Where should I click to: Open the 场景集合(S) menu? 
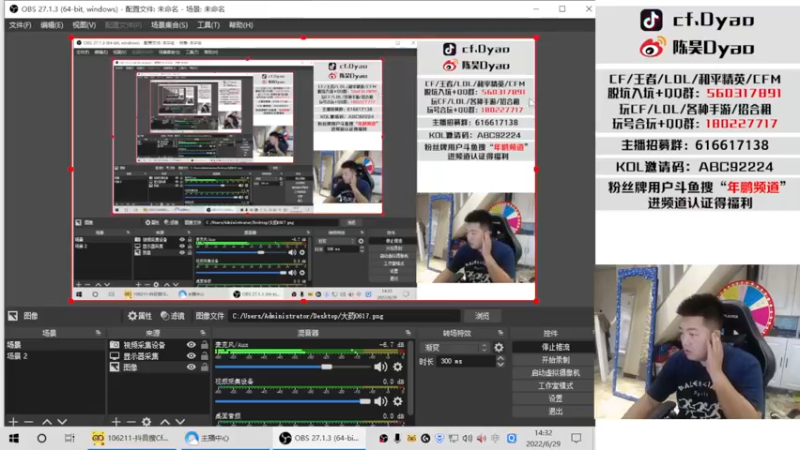click(169, 25)
